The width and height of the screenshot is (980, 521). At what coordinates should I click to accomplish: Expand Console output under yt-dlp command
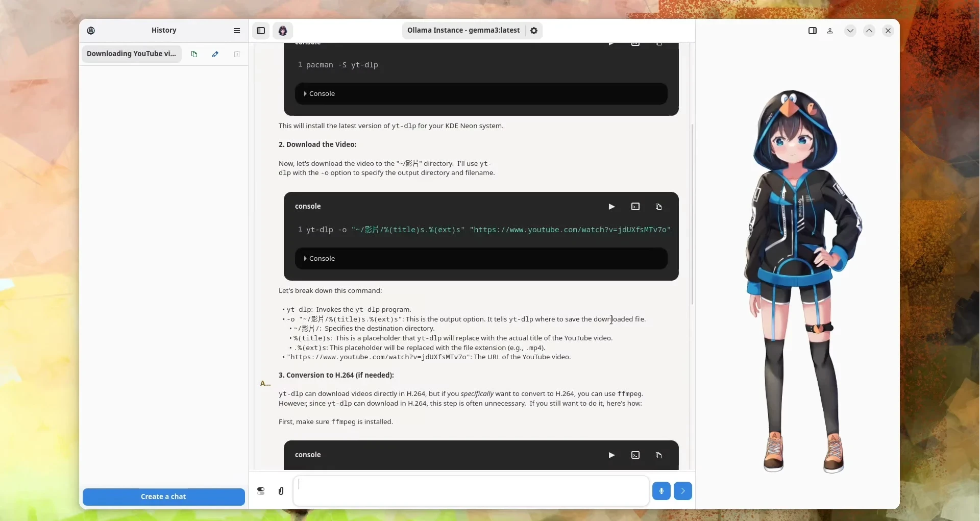tap(320, 259)
